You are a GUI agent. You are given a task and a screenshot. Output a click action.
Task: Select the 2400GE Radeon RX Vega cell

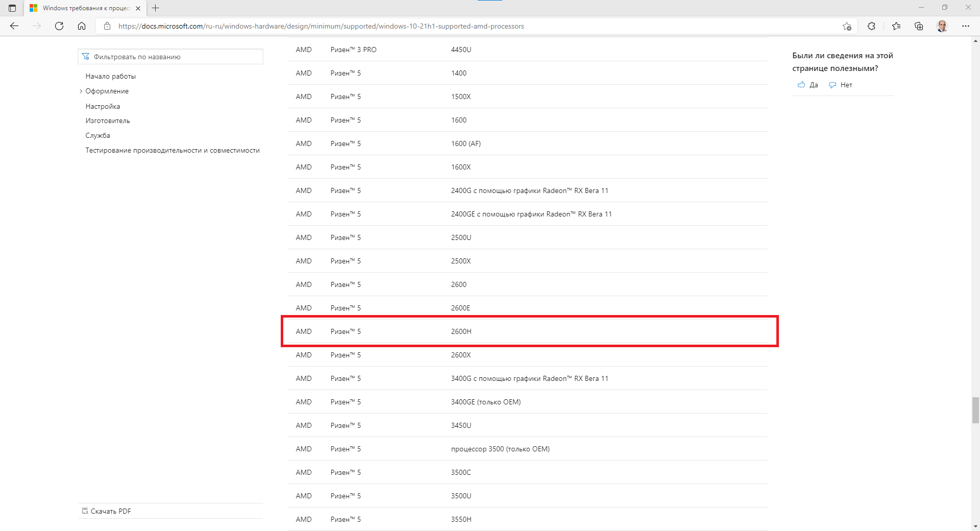[x=531, y=214]
